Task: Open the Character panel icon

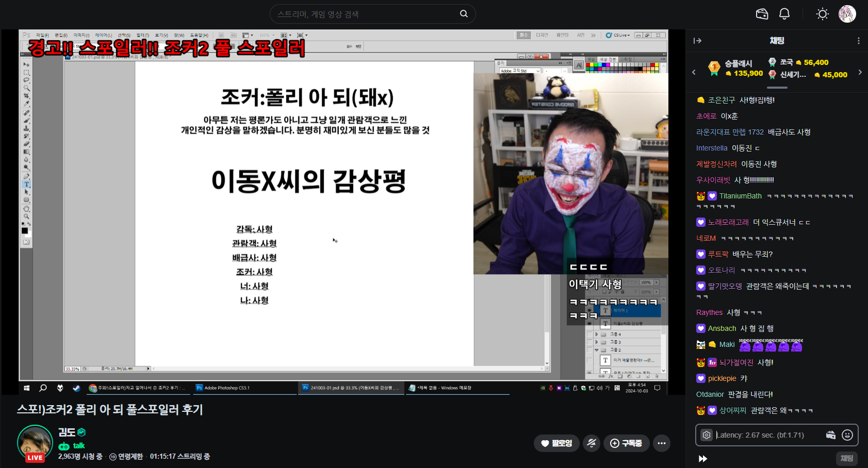Action: [x=579, y=65]
